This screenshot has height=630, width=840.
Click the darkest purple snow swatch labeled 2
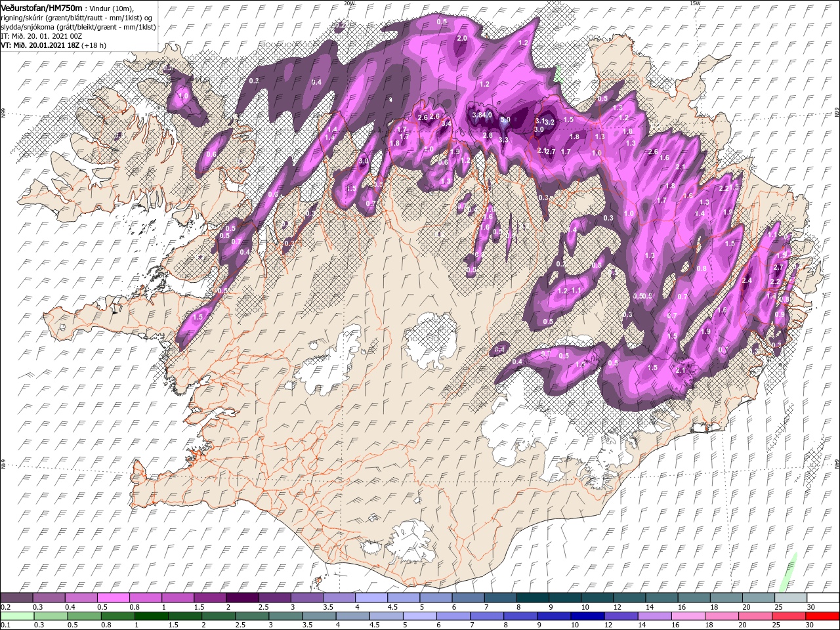pos(242,597)
